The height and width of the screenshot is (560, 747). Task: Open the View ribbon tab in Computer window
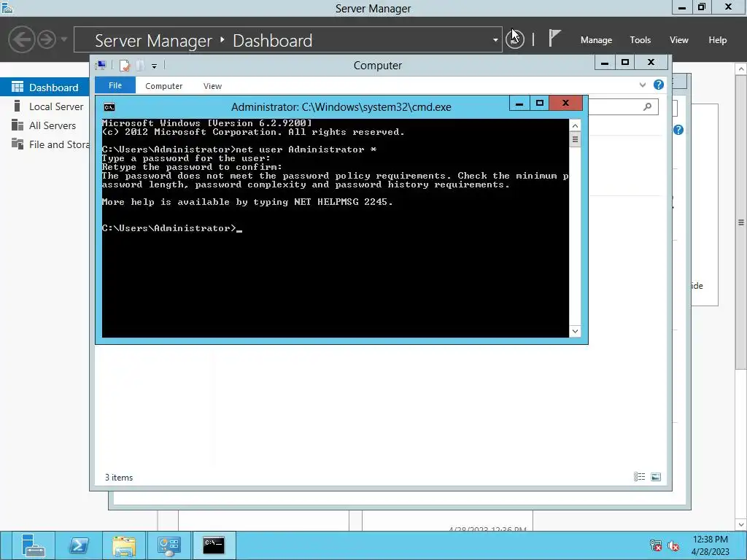pos(212,86)
